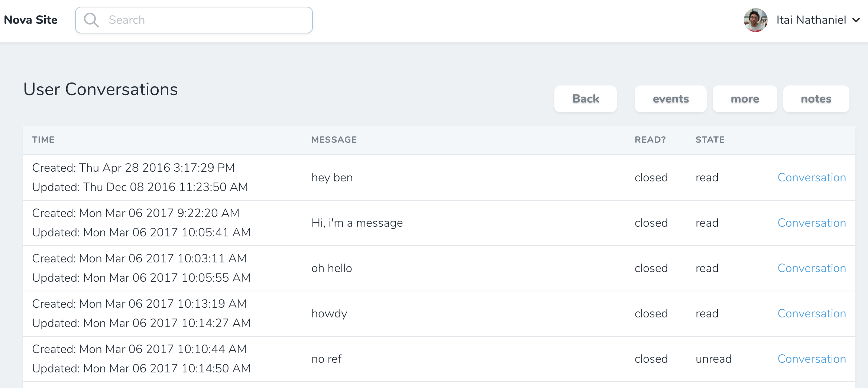Open Conversation link for "hey ben"

tap(812, 178)
